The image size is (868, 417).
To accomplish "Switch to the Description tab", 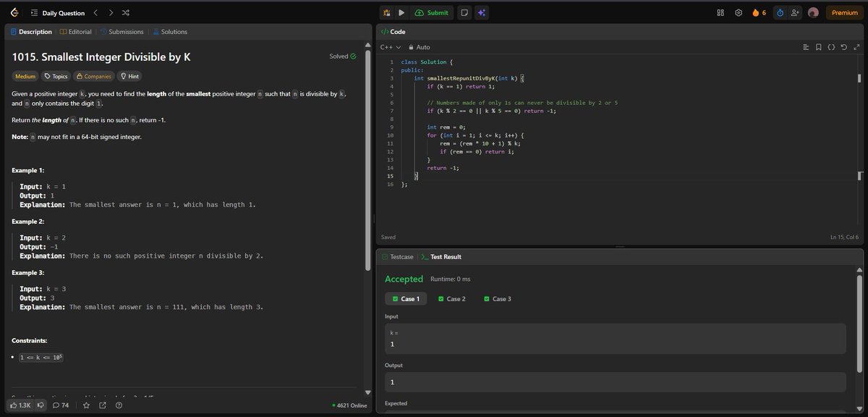I will [31, 32].
